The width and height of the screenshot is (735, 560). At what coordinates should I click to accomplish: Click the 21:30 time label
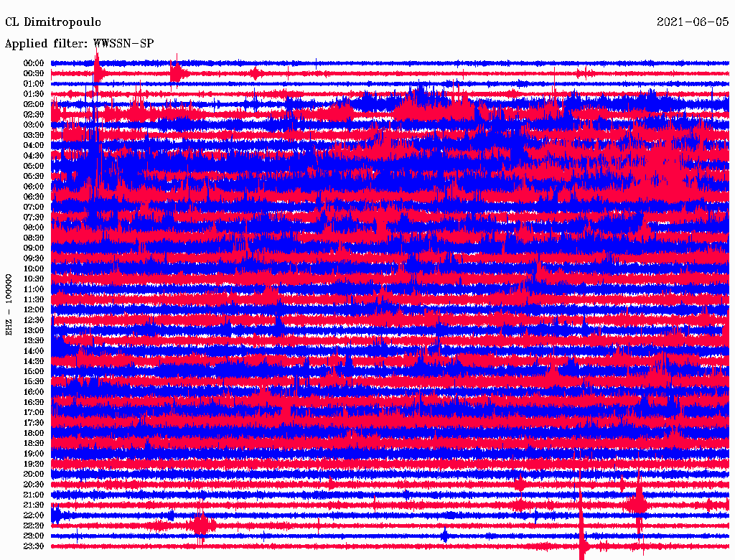click(34, 505)
